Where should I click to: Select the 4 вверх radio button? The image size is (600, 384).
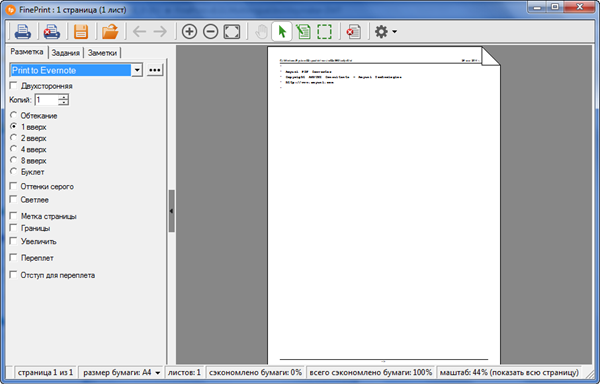tap(13, 148)
